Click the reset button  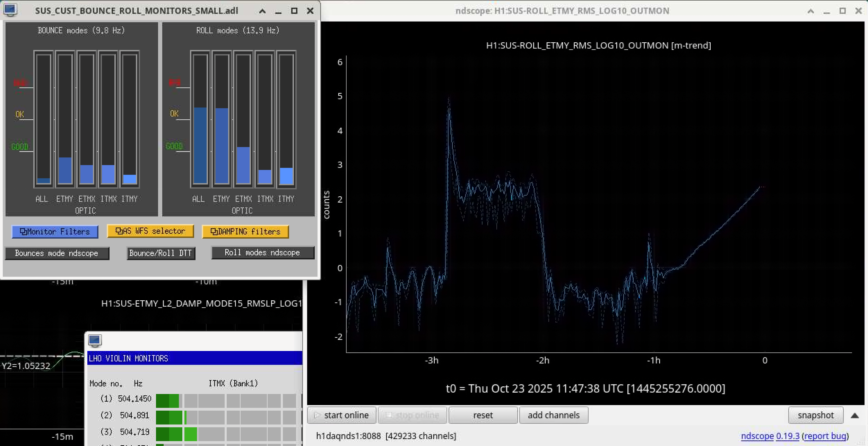[x=483, y=415]
